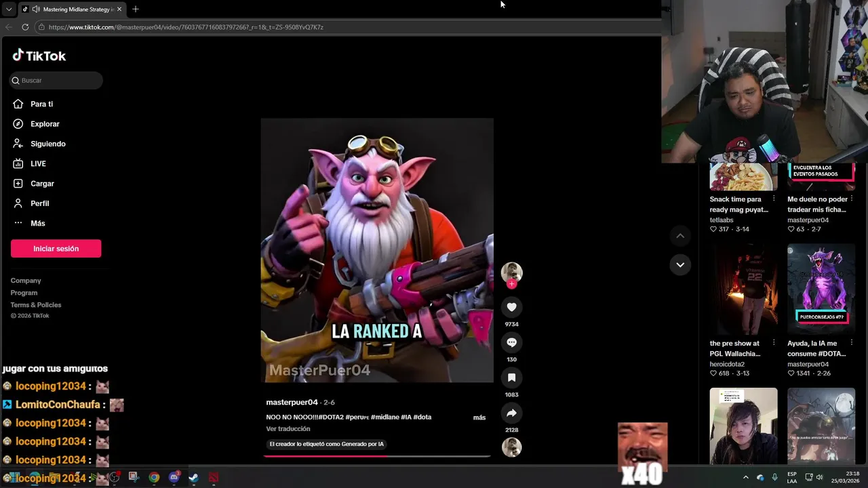Open creator avatar beside the video

tap(511, 272)
